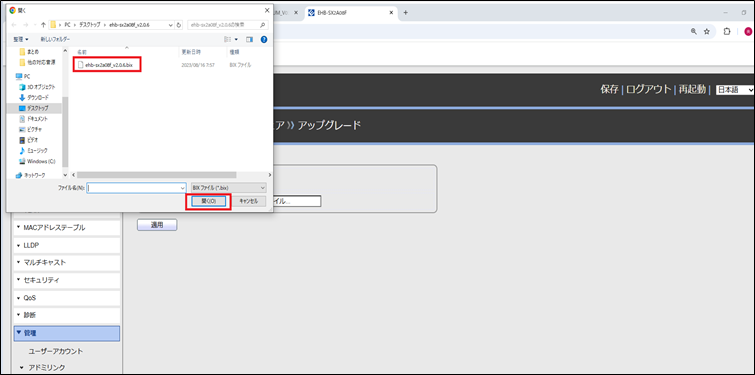Expand the filename history dropdown arrow

[x=182, y=188]
